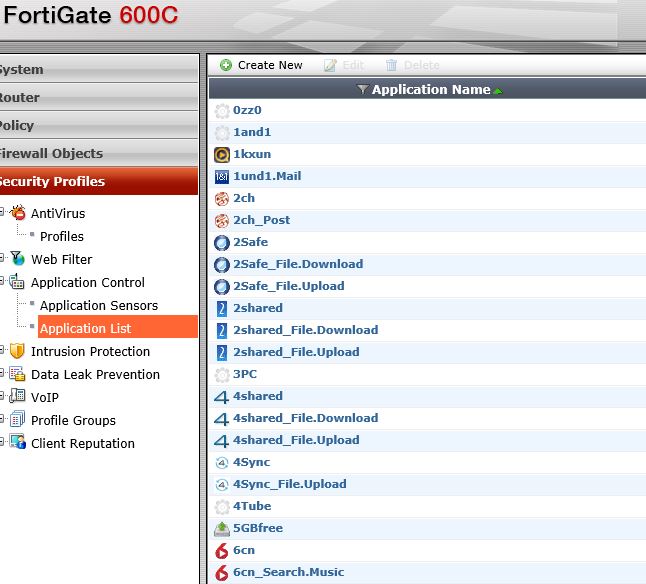The image size is (646, 584).
Task: Collapse the AntiVirus tree node
Action: coord(2,212)
